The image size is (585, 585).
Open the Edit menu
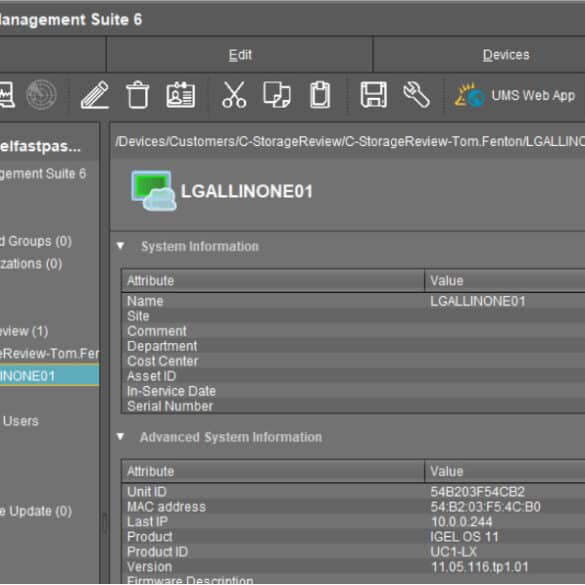tap(240, 55)
